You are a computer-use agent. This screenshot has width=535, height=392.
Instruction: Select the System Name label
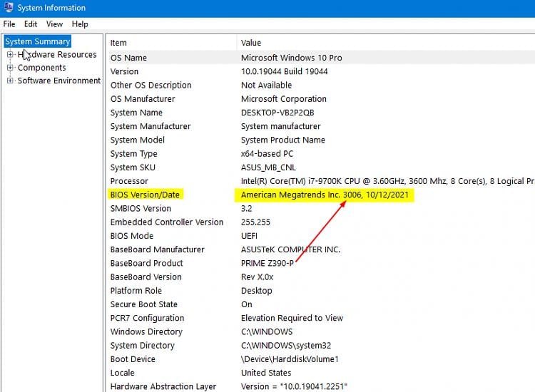click(136, 113)
